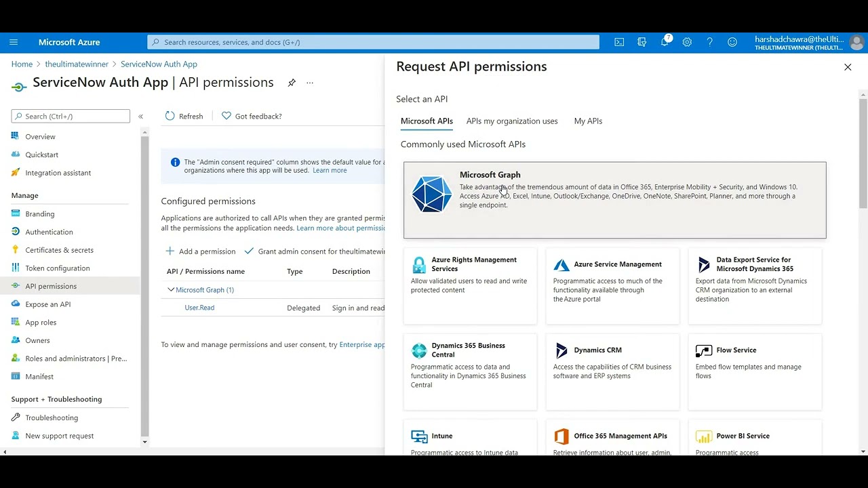Collapse the left navigation menu

(140, 117)
